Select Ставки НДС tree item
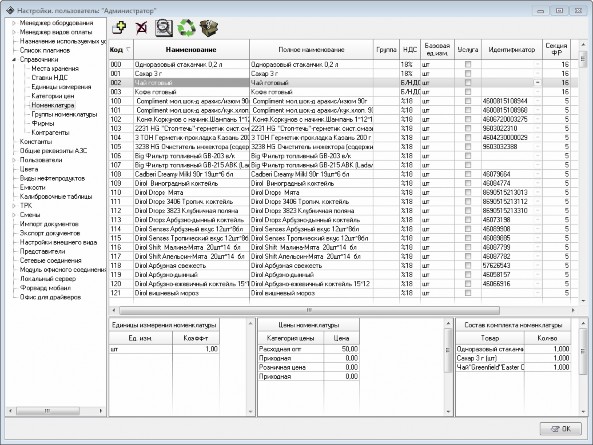Viewport: 593px width, 445px height. coord(50,78)
